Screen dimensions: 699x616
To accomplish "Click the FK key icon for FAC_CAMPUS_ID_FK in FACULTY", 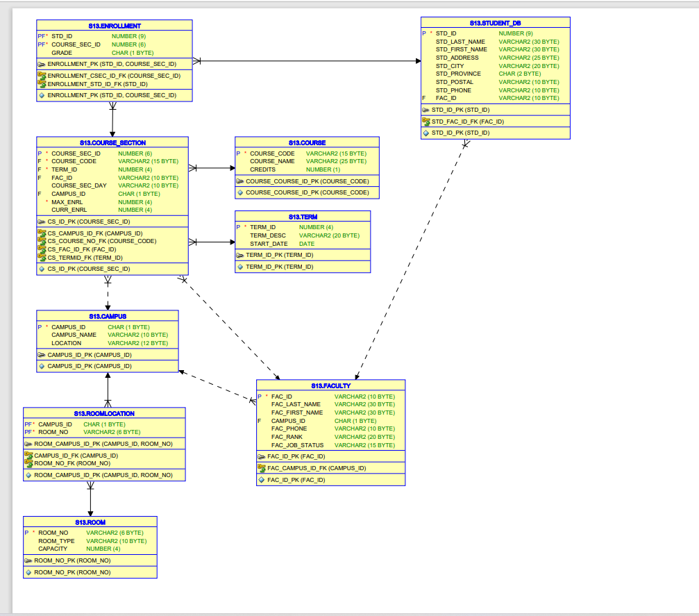I will [262, 468].
